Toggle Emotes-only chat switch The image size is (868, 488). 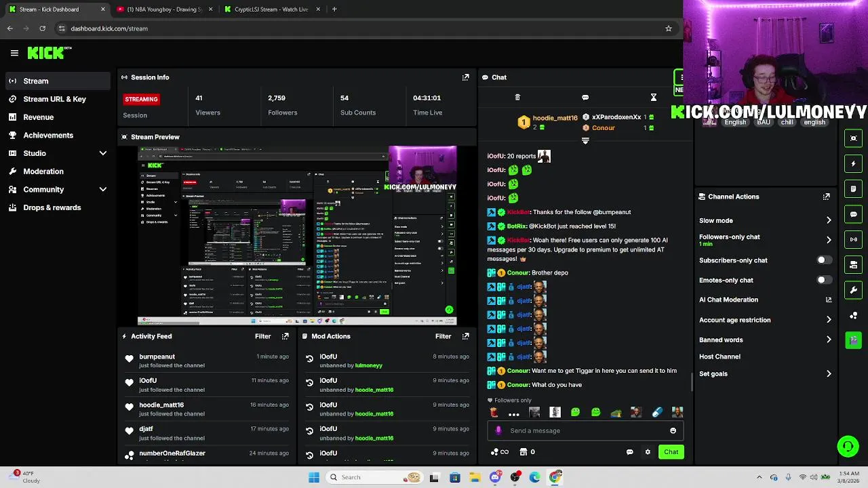[823, 280]
